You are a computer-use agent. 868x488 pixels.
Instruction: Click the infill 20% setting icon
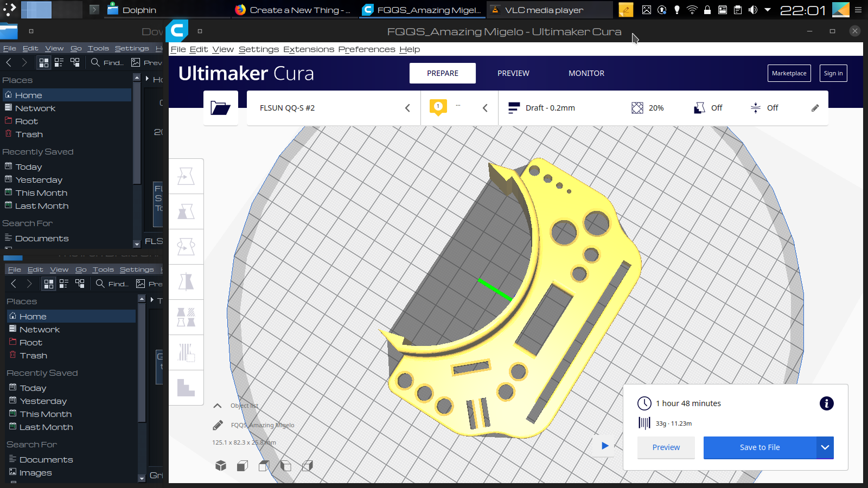tap(637, 108)
